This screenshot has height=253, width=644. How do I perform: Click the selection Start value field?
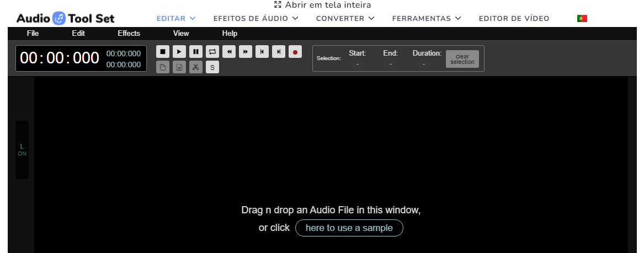[x=358, y=64]
